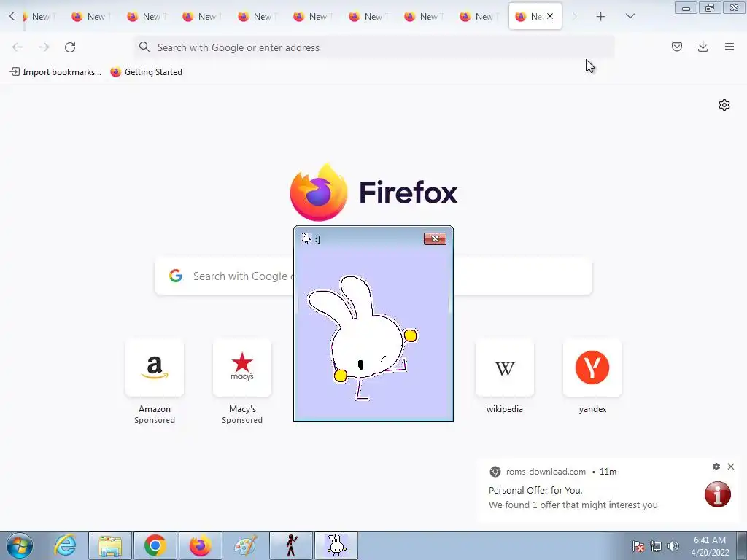Open the Downloads toolbar icon

[x=703, y=47]
